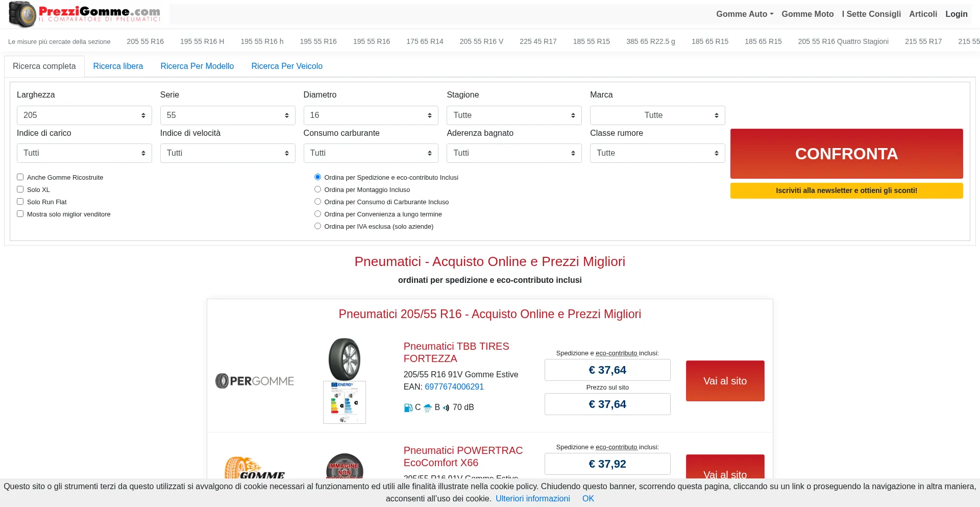
Task: Choose Ordina per Consumo di Carburante Incluso
Action: point(317,202)
